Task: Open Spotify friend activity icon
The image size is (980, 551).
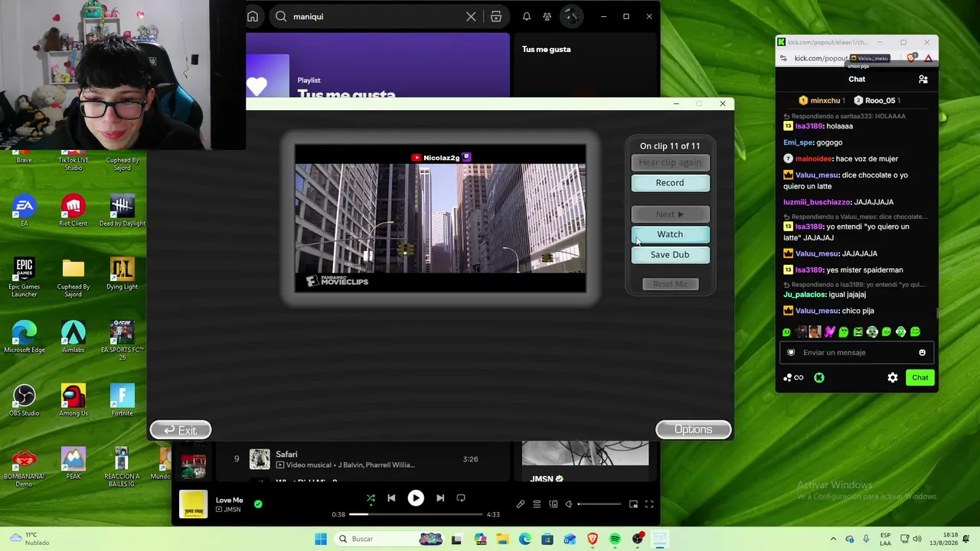Action: click(547, 16)
